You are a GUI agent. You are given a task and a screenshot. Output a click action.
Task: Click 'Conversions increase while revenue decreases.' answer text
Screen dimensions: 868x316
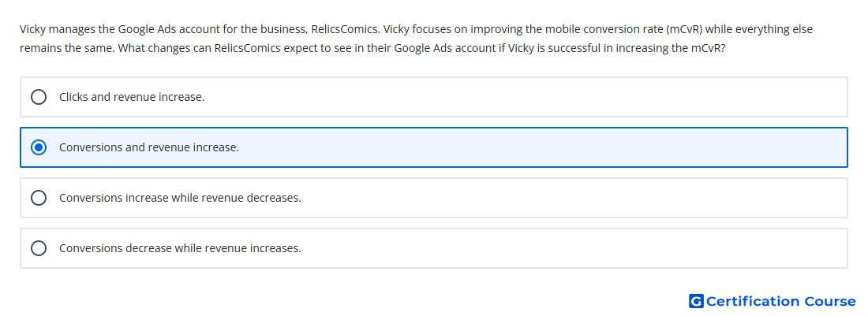click(x=180, y=198)
